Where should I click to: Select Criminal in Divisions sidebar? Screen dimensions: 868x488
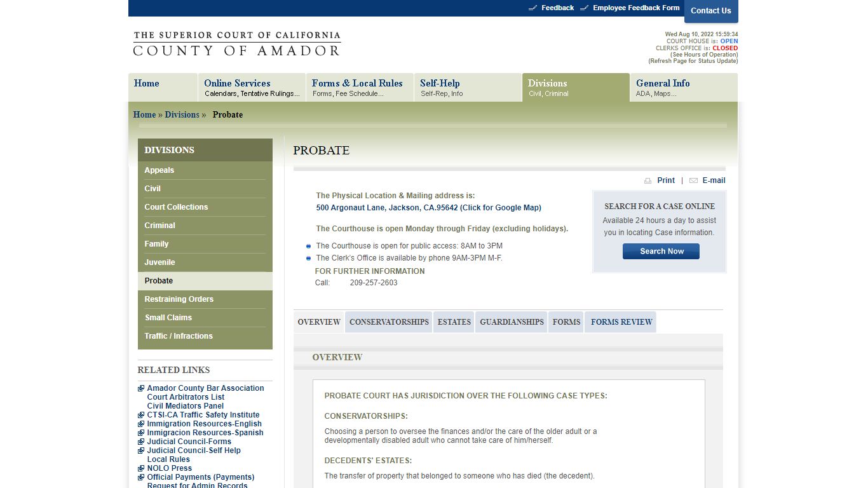(205, 226)
